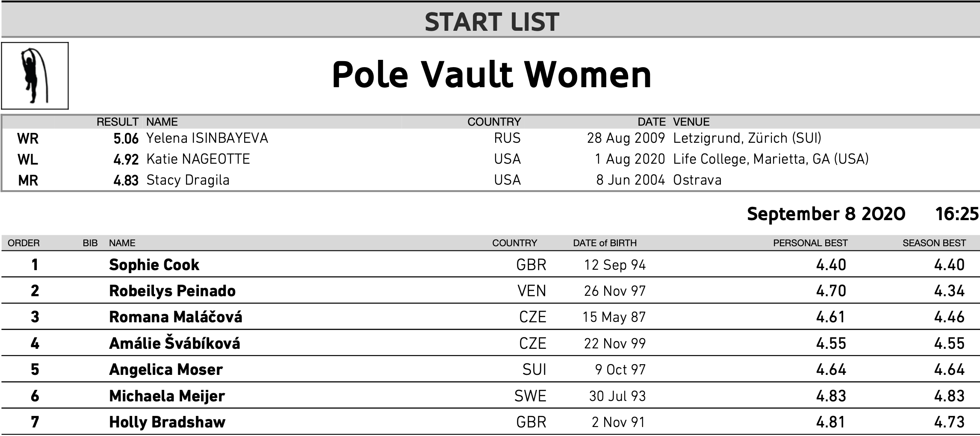Select Stacy Dragila meeting record row

490,180
